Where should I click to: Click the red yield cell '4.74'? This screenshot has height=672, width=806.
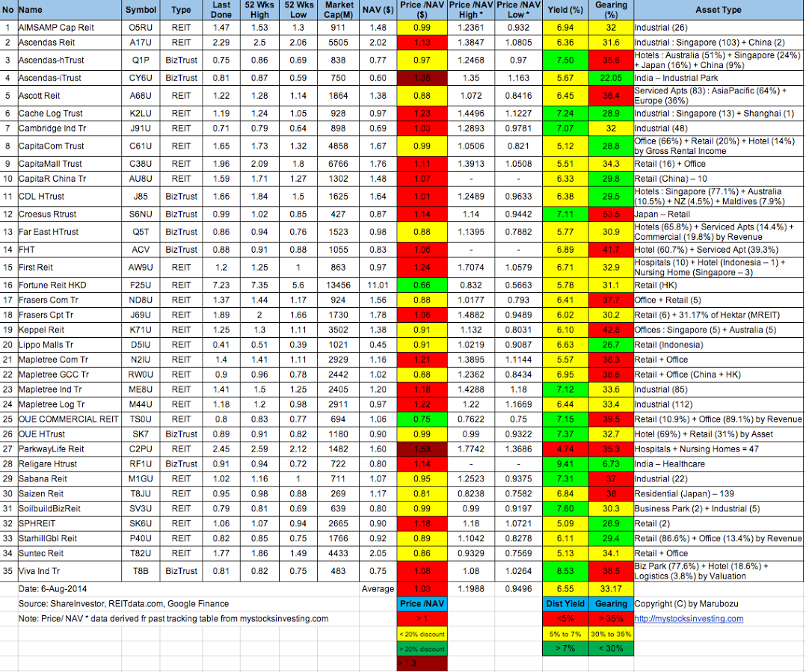565,449
